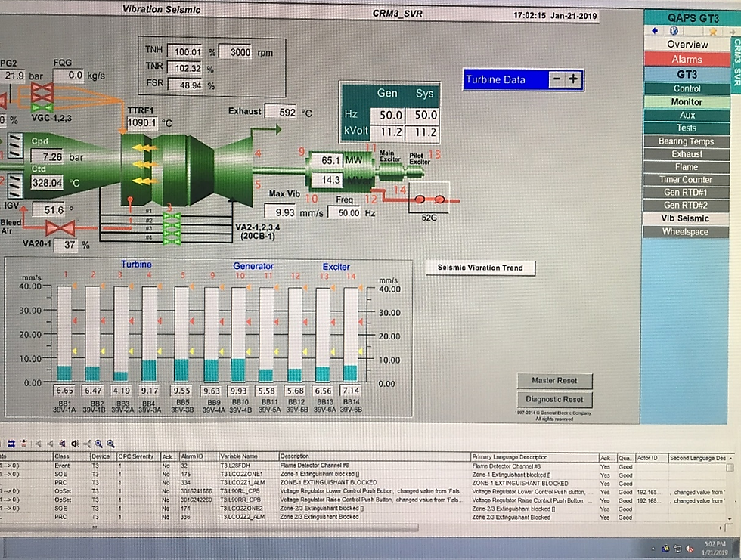The height and width of the screenshot is (560, 741).
Task: Click the red VA20-1 bleed air valve symbol
Action: click(60, 228)
